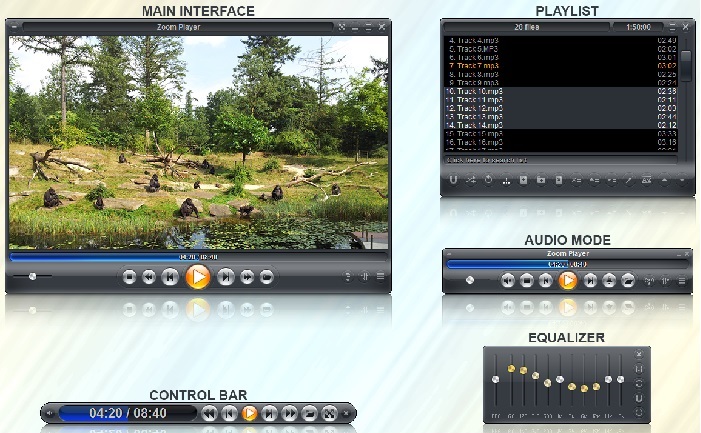Move item up using playlist up arrow
The image size is (701, 433).
click(664, 181)
